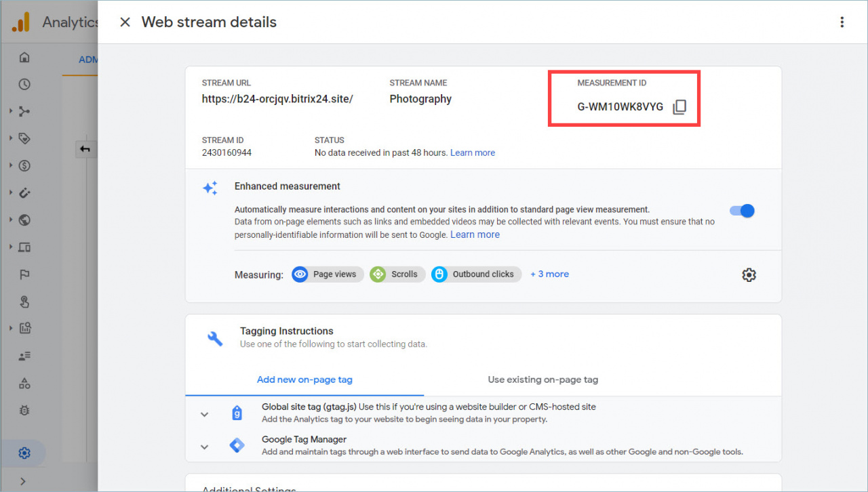This screenshot has width=868, height=492.
Task: Select the stream URL text
Action: click(277, 99)
